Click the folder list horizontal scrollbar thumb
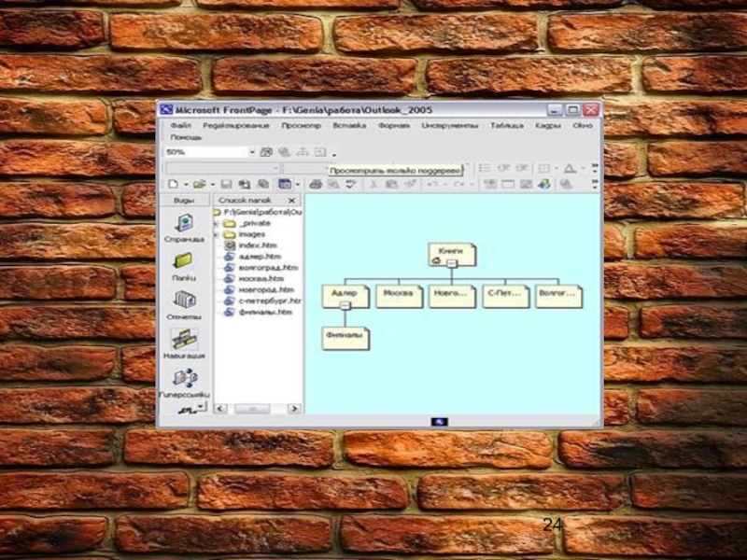The image size is (747, 560). tap(252, 409)
